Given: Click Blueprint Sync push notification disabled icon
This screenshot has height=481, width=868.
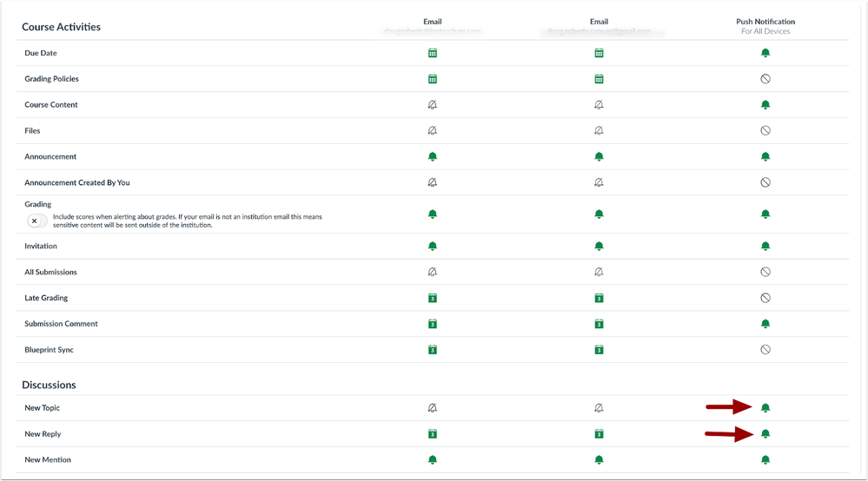Looking at the screenshot, I should point(765,350).
